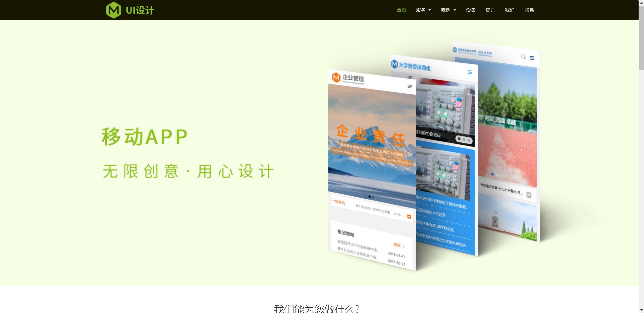Click the hamburger menu on the college mockup
644x313 pixels.
[x=532, y=58]
